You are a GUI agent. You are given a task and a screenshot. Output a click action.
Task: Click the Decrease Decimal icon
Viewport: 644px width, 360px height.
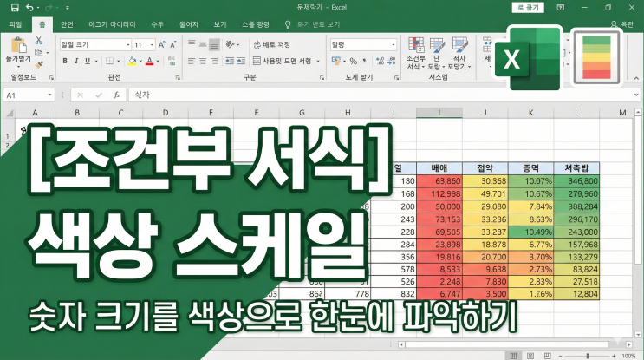[392, 61]
